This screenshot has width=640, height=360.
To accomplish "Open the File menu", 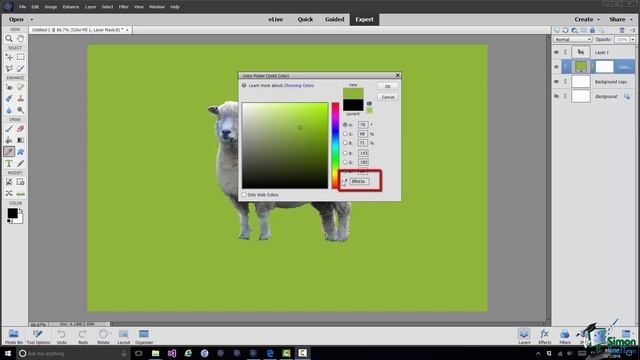I will (22, 7).
